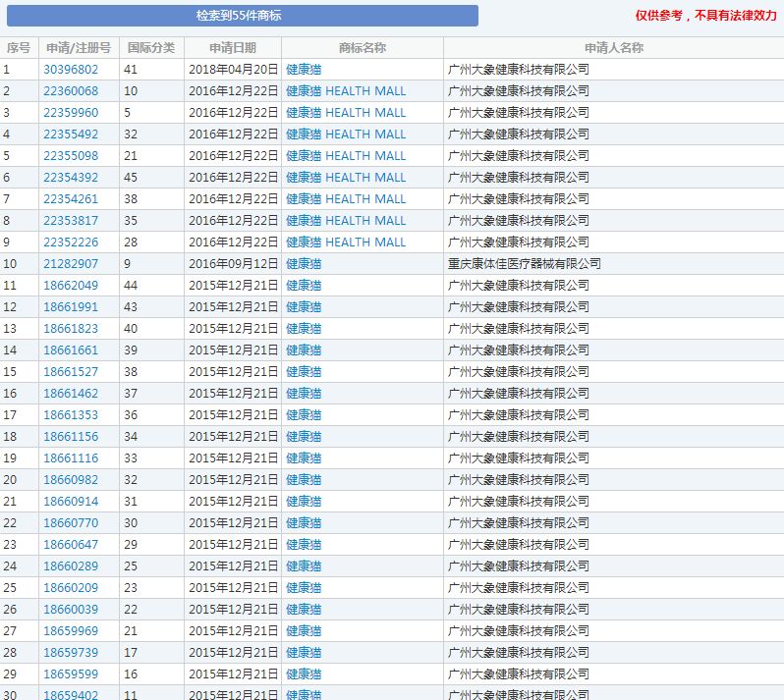Click the 序号 column header
784x700 pixels.
[19, 48]
